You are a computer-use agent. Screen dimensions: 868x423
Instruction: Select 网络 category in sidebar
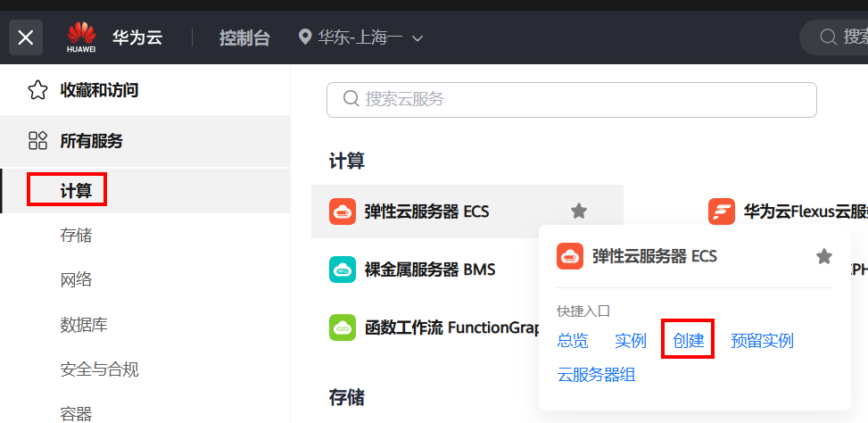(76, 280)
